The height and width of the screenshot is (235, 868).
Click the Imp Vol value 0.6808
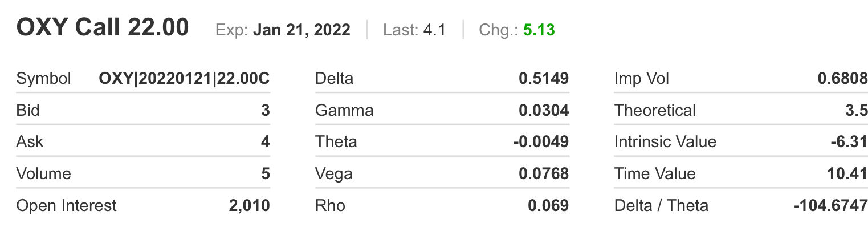[x=842, y=79]
